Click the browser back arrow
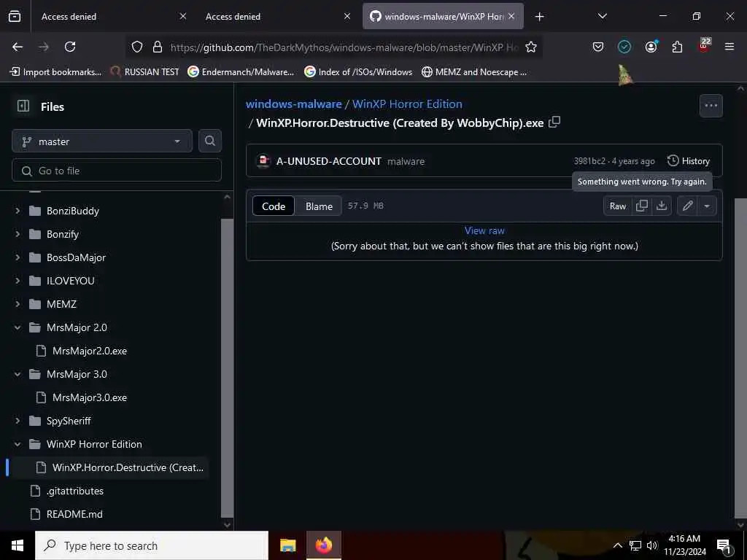Screen dimensions: 747x560 18,47
